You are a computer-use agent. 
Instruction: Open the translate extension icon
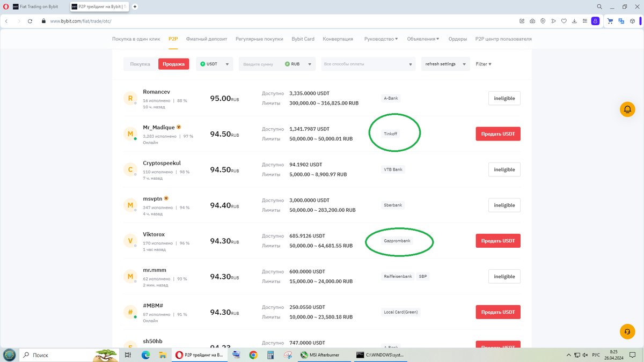(621, 21)
